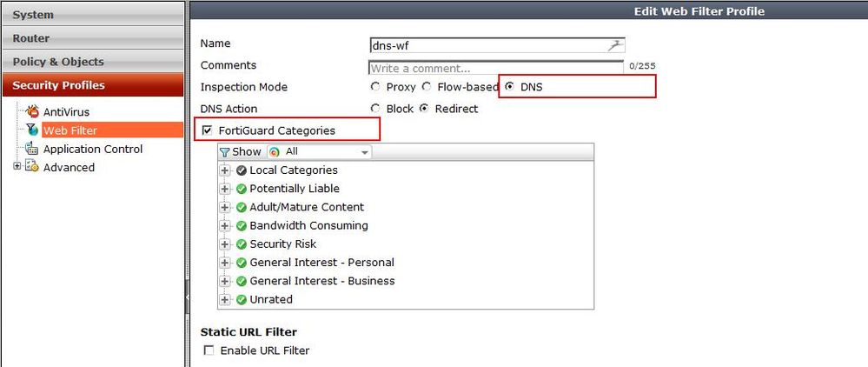This screenshot has width=868, height=367.
Task: Select the Adult/Mature Content label
Action: point(307,207)
